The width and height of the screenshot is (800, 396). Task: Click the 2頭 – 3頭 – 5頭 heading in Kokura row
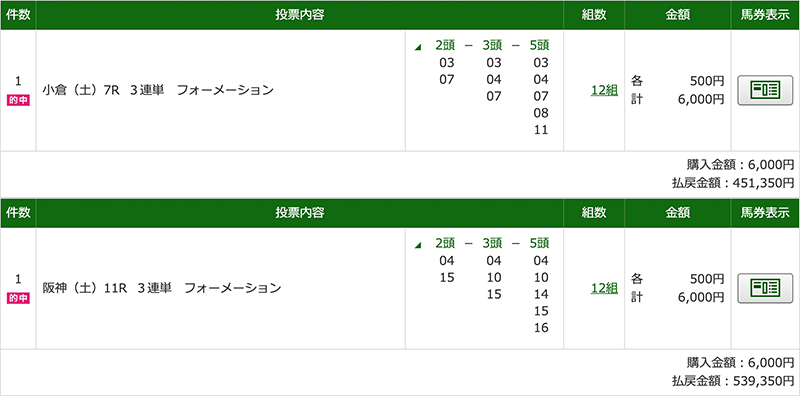click(492, 46)
